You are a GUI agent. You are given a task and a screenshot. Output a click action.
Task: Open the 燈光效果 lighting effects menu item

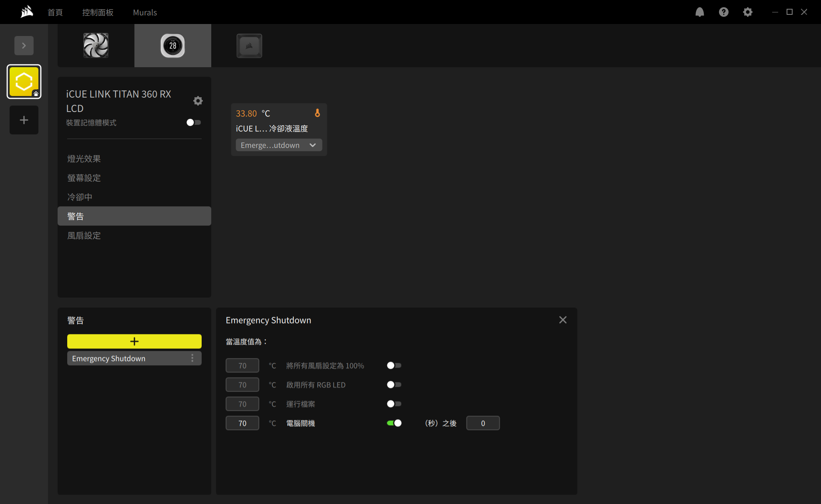(84, 159)
